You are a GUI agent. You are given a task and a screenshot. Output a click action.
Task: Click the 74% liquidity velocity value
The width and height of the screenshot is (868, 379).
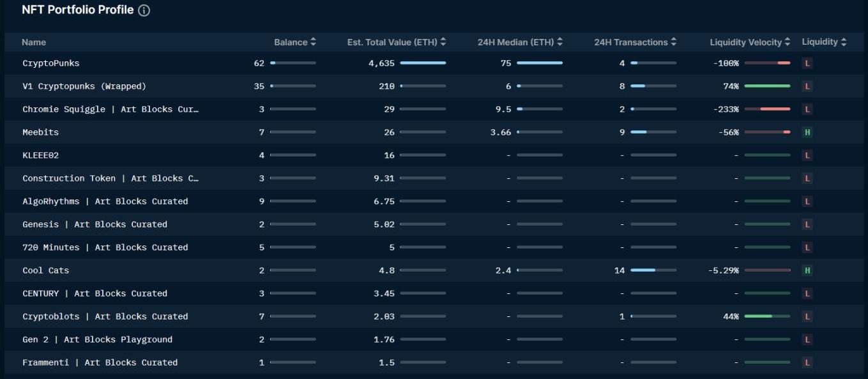pyautogui.click(x=731, y=86)
